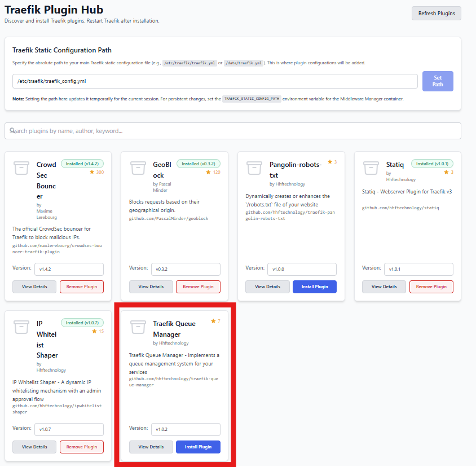The width and height of the screenshot is (476, 467).
Task: Click the traefik-queue-manager repository path
Action: (x=174, y=382)
